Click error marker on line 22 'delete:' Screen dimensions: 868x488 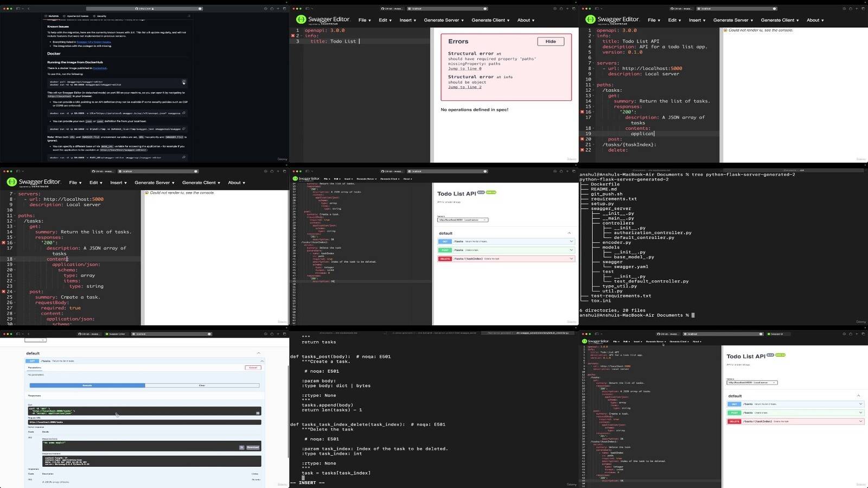[582, 150]
